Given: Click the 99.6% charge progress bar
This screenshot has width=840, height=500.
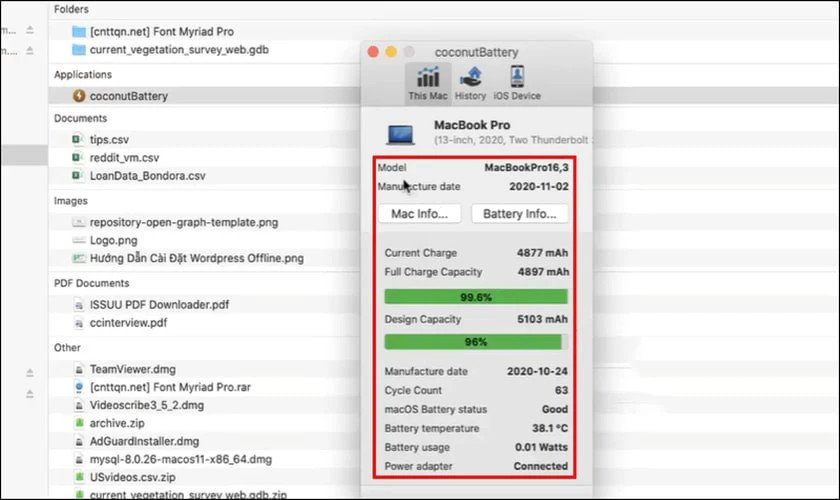Looking at the screenshot, I should [x=476, y=297].
